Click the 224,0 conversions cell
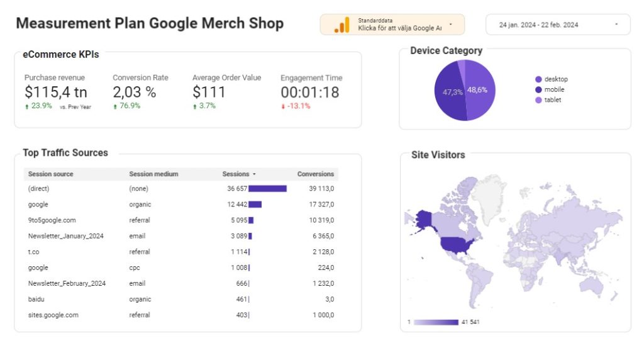The image size is (644, 338). click(326, 268)
